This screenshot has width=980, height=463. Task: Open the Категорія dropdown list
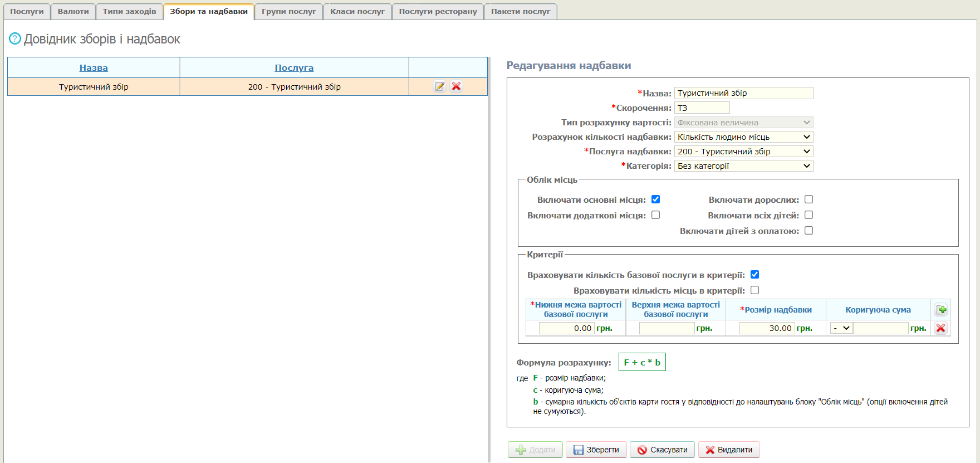pos(743,166)
